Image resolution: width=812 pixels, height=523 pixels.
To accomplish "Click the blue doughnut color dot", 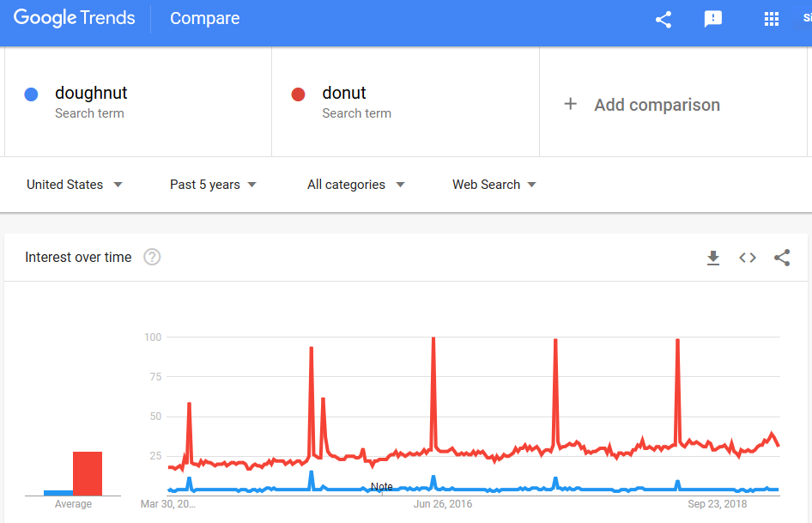I will pos(31,94).
